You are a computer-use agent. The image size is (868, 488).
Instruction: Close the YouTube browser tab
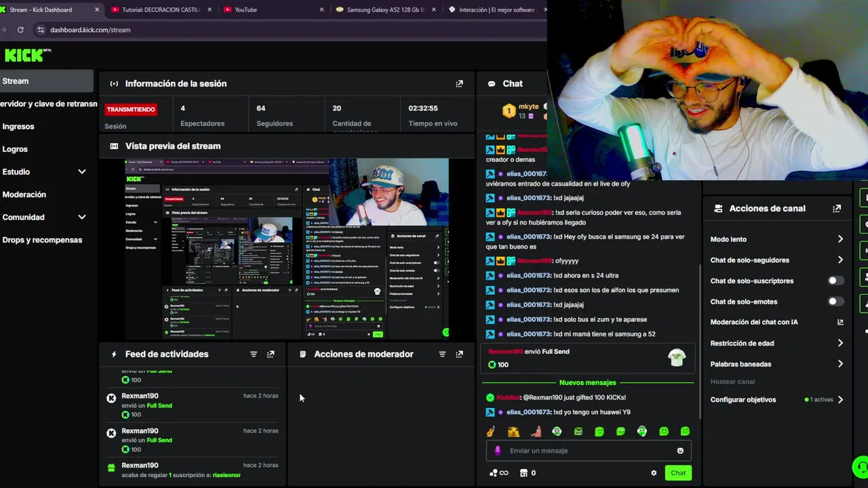pos(321,9)
